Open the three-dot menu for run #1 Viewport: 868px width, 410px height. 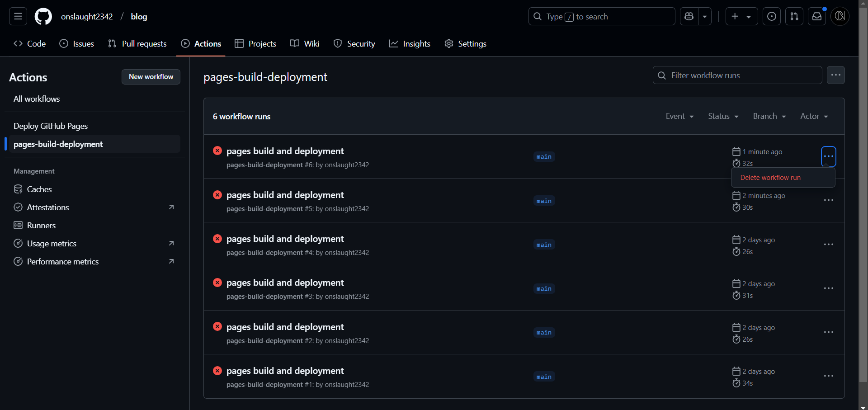(828, 376)
